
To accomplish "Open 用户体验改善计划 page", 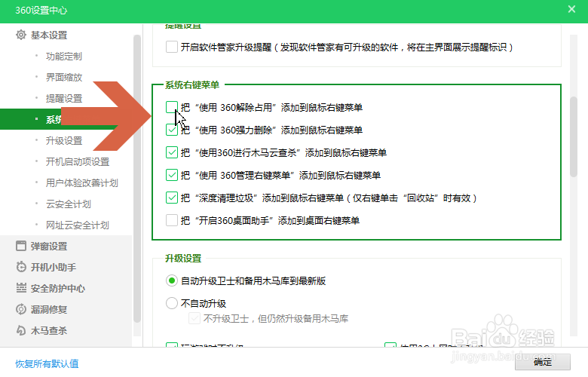I will 81,182.
